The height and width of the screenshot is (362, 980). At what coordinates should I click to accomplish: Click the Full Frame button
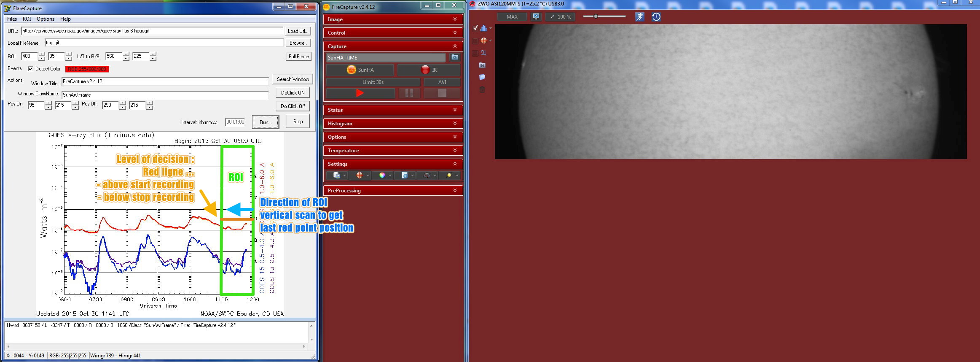tap(299, 57)
